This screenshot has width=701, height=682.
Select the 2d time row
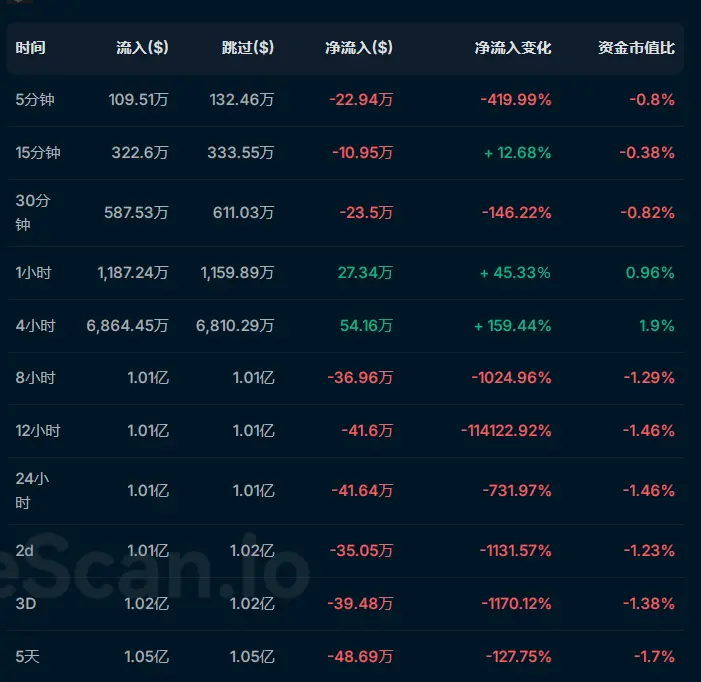tap(346, 551)
